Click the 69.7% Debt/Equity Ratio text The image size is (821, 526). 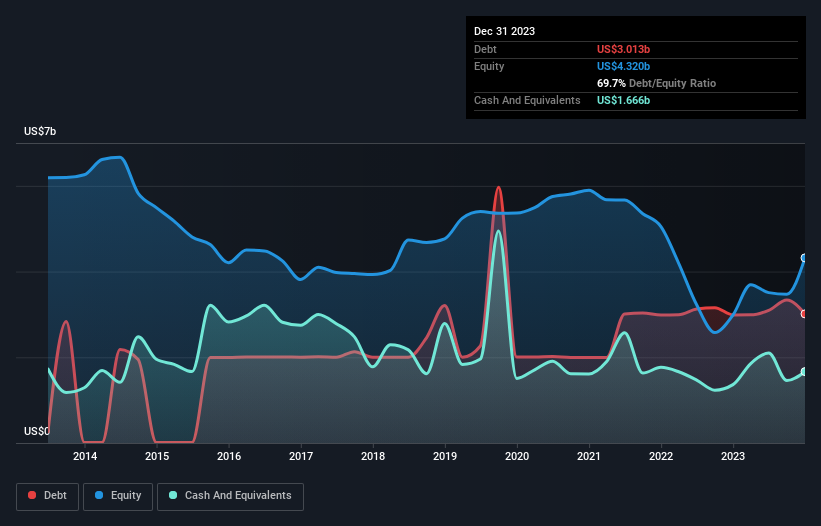click(x=656, y=83)
